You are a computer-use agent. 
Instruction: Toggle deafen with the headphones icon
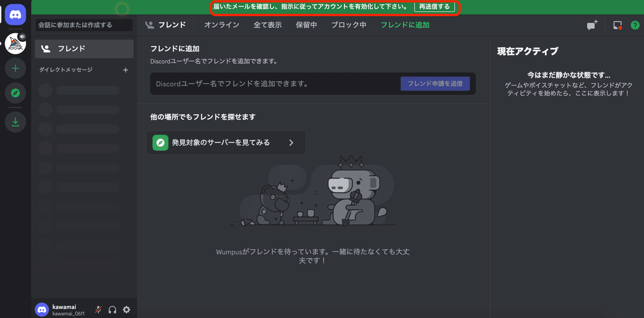[x=112, y=309]
